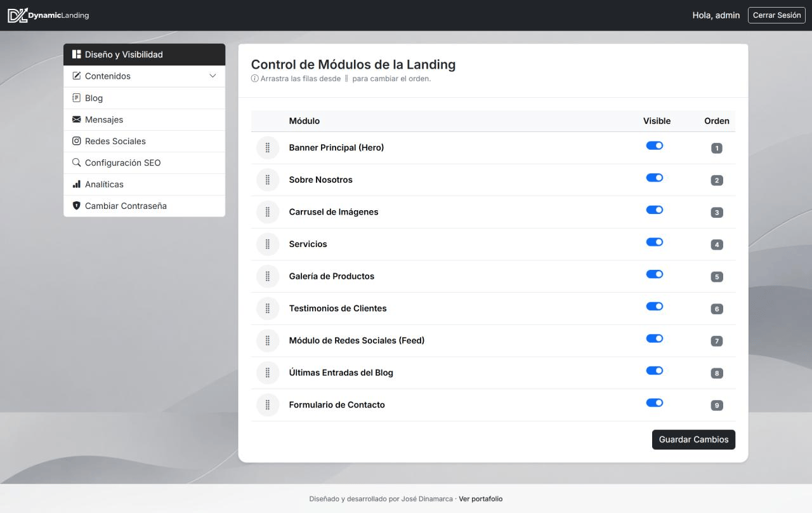Viewport: 812px width, 513px height.
Task: Toggle Formulario de Contacto visible switch
Action: pyautogui.click(x=655, y=403)
